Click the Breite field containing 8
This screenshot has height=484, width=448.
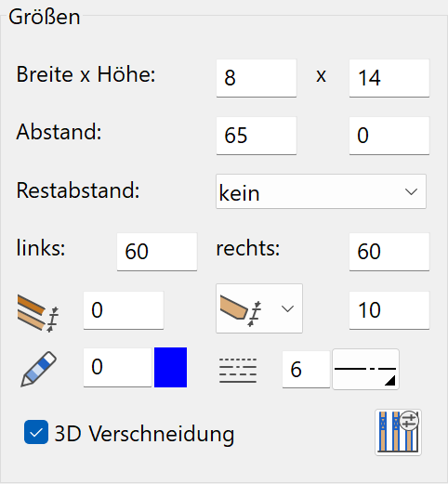tap(257, 78)
